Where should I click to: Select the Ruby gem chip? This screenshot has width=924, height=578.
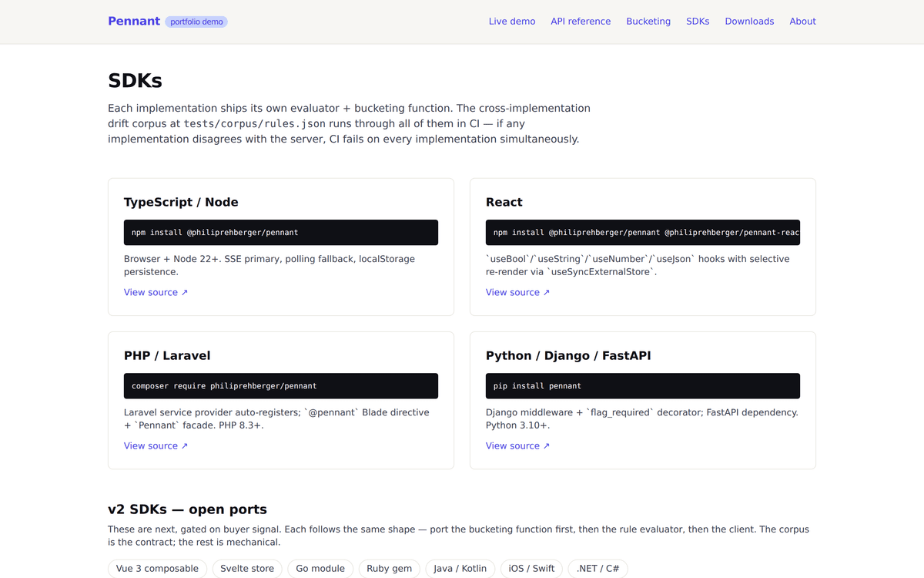click(389, 569)
